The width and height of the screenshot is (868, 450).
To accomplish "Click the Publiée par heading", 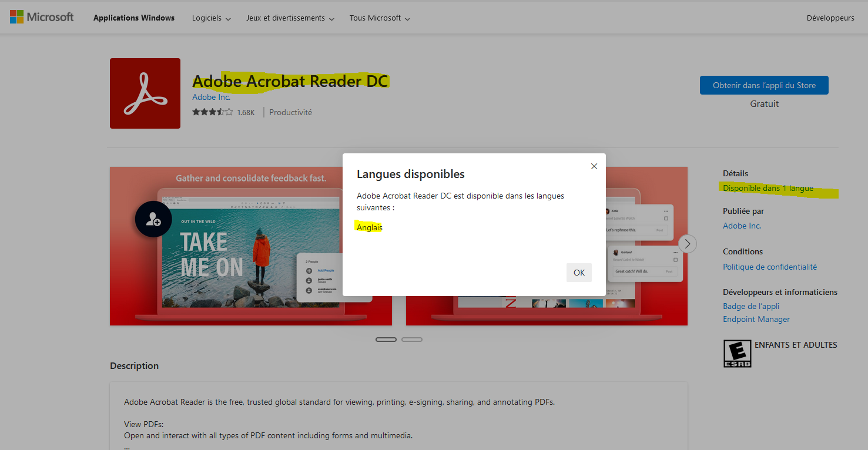I will (x=743, y=211).
